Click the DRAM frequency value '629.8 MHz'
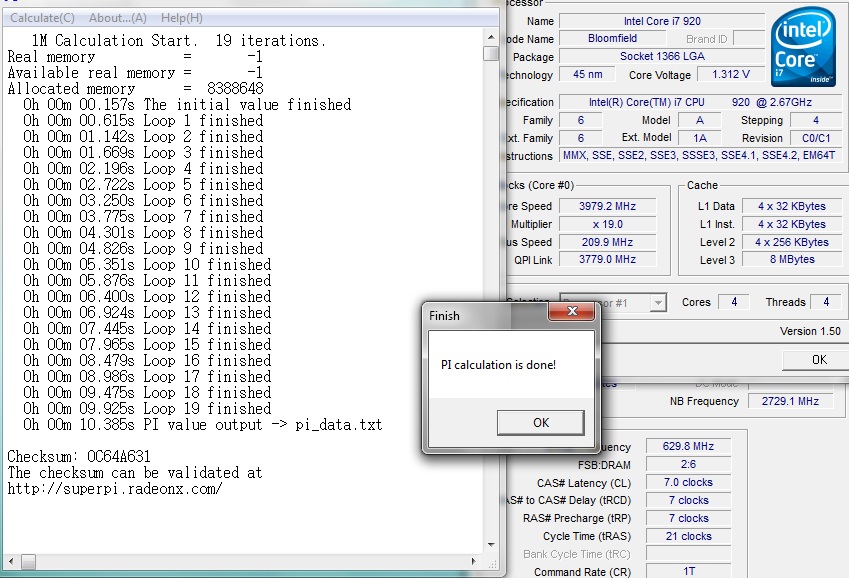Screen dimensions: 849x578 click(688, 446)
